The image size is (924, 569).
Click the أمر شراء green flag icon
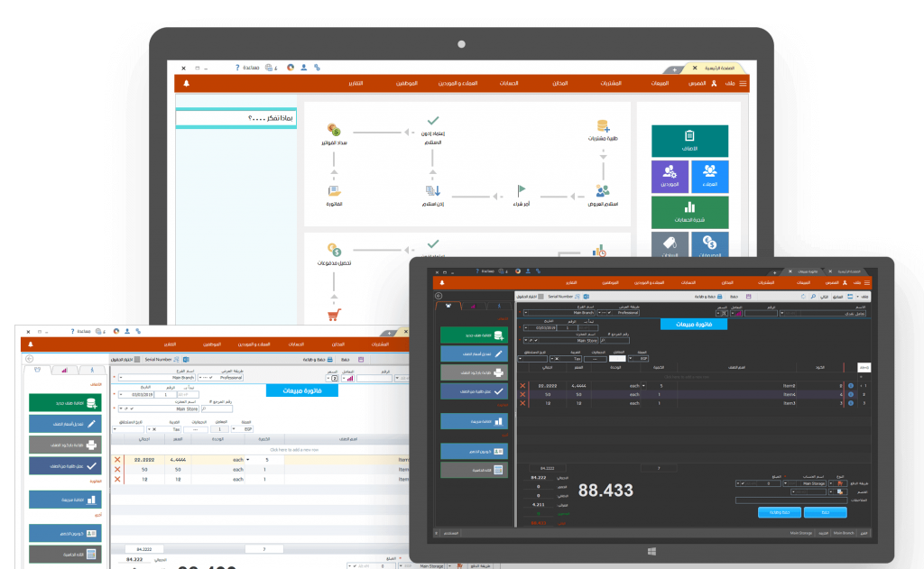pos(521,191)
